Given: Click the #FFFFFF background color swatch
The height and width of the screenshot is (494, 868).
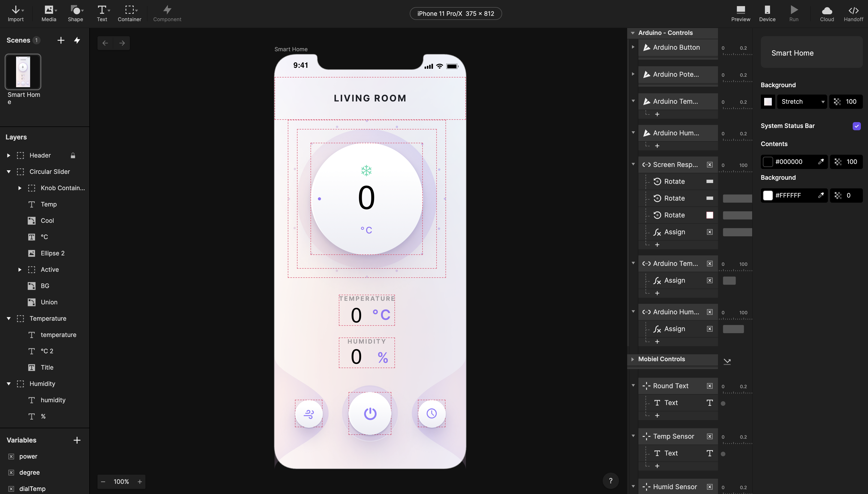Looking at the screenshot, I should tap(768, 196).
